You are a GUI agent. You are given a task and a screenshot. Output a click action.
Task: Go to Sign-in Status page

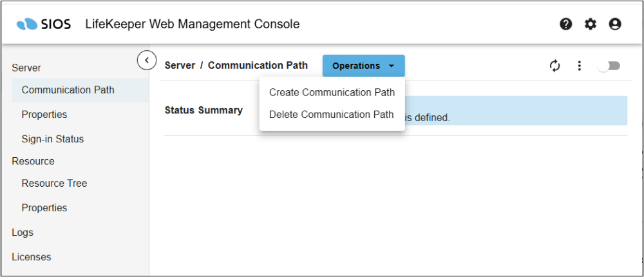pyautogui.click(x=53, y=139)
